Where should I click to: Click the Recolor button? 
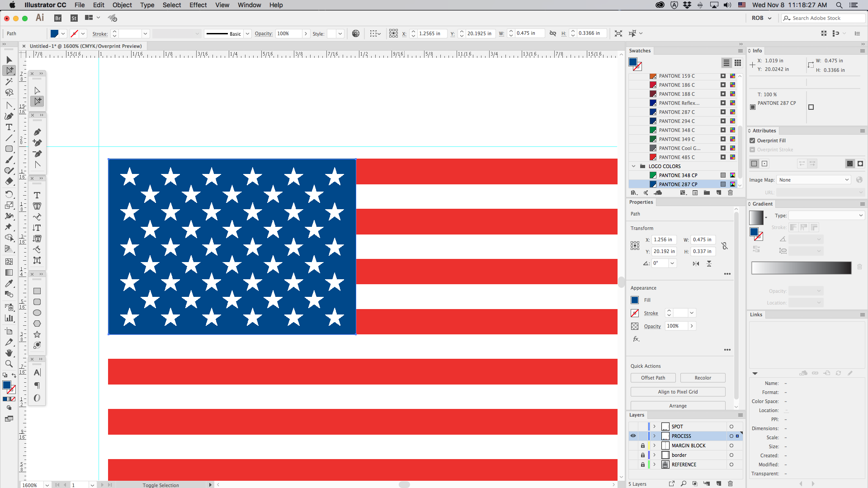click(x=703, y=378)
